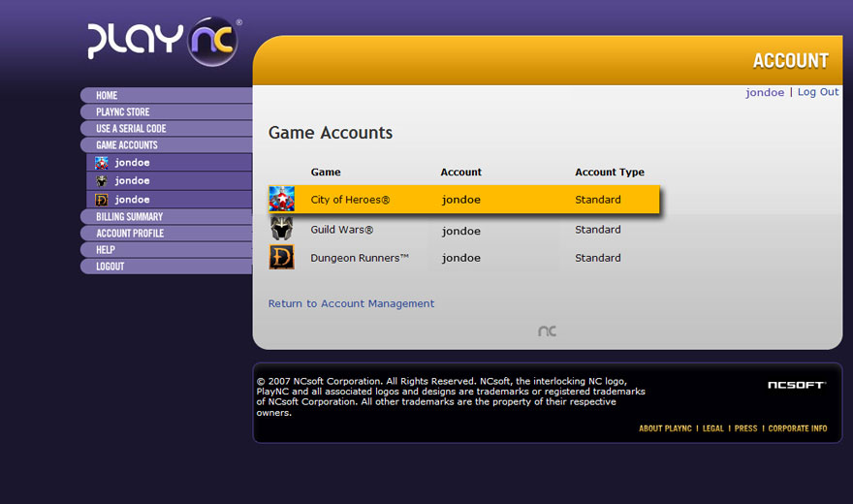The height and width of the screenshot is (504, 853).
Task: Click Dungeon Runners D icon in table
Action: 282,257
